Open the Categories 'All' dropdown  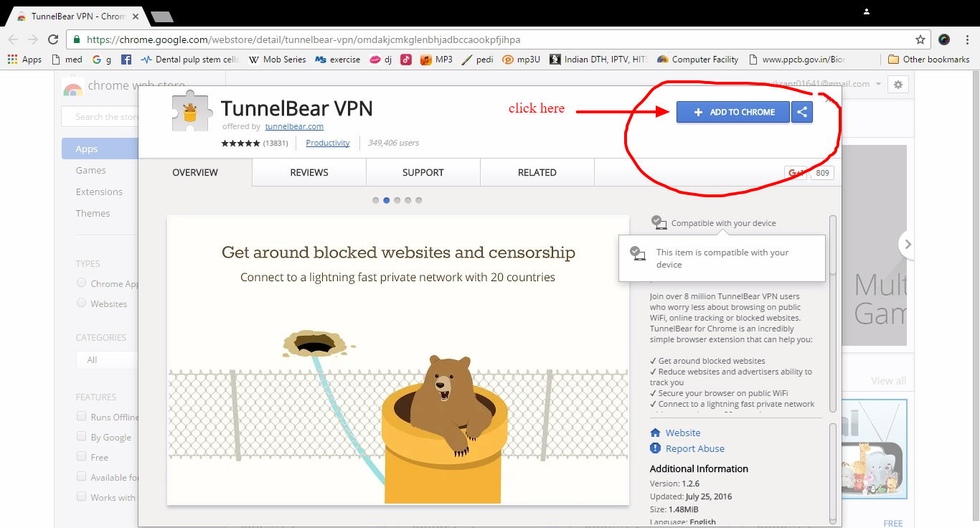pyautogui.click(x=107, y=359)
